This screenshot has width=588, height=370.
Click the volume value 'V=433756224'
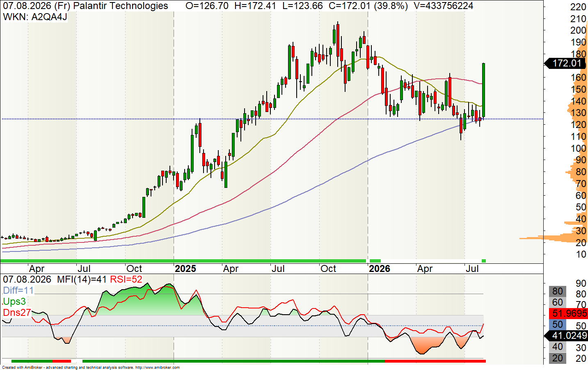pyautogui.click(x=444, y=6)
